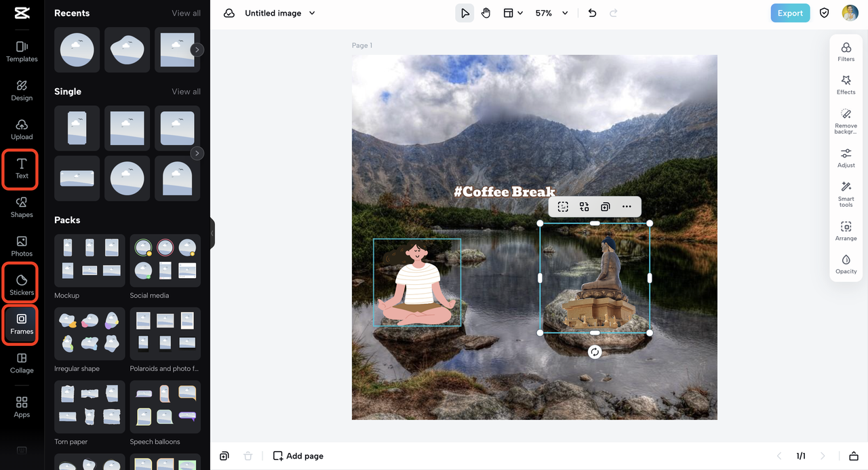Click the delete page trash icon

(x=248, y=456)
